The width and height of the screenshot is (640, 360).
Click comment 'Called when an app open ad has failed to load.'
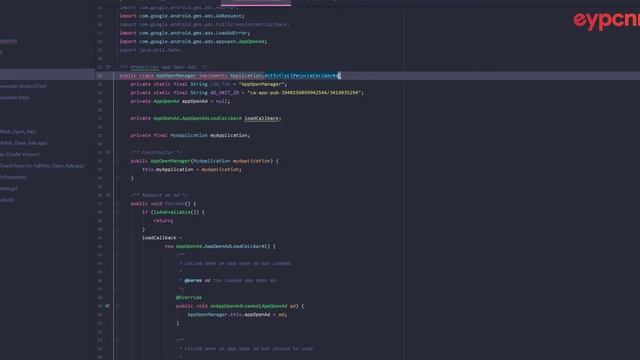coord(249,349)
